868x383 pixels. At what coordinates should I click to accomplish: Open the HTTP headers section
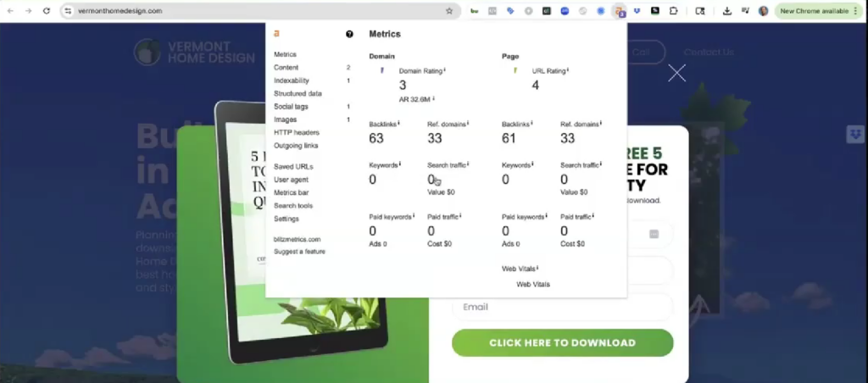click(x=296, y=132)
